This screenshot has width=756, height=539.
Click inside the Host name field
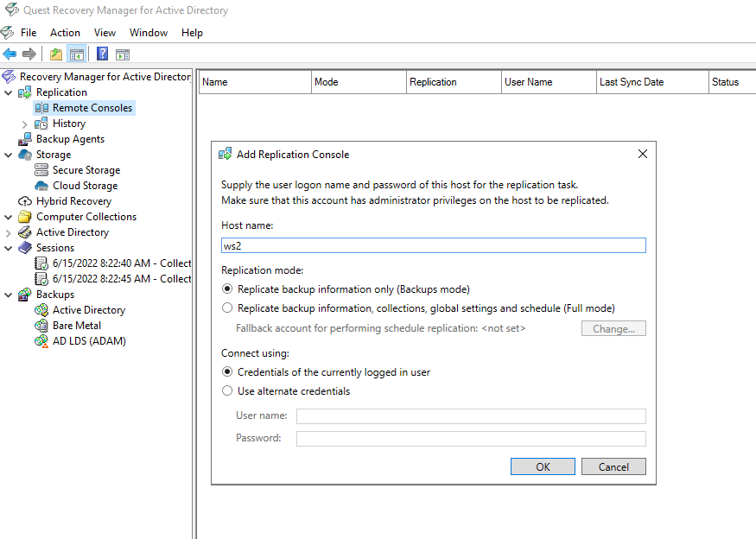432,244
